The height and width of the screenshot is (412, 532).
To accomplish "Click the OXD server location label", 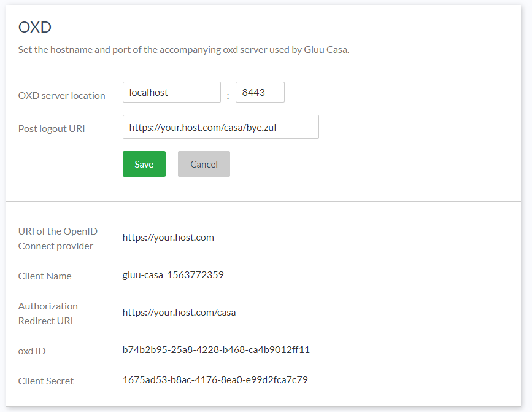I will click(61, 95).
